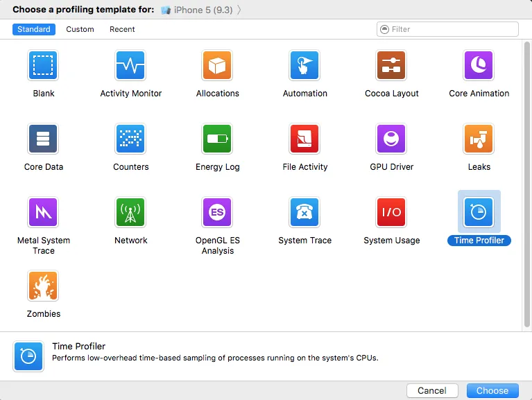Select the Counters template icon
This screenshot has width=532, height=400.
click(130, 139)
